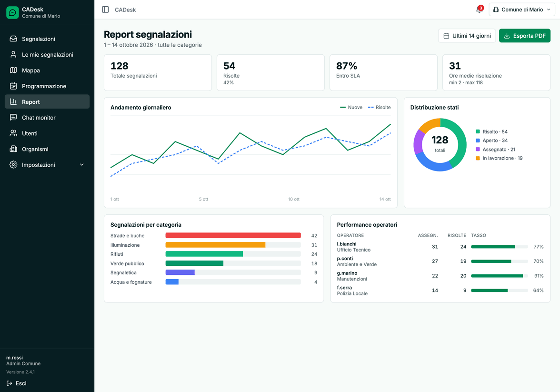560x392 pixels.
Task: Open the Comune di Mario dropdown chevron
Action: click(x=549, y=10)
